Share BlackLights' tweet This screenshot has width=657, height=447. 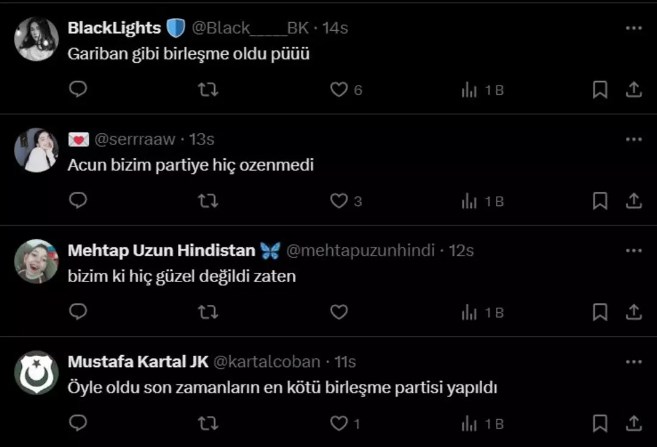[x=633, y=90]
